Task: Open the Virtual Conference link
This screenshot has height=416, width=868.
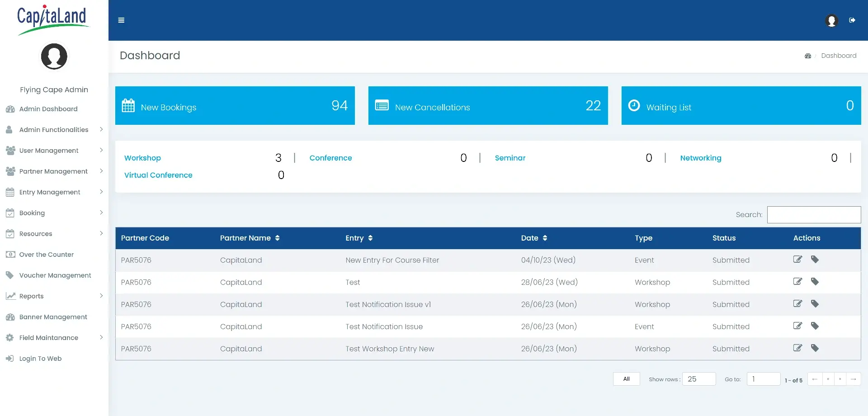Action: pyautogui.click(x=158, y=175)
